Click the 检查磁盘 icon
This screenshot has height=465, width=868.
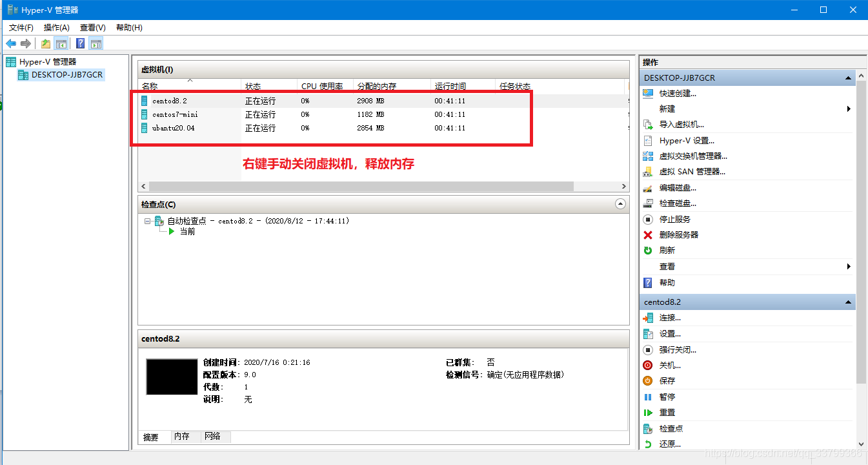click(648, 203)
